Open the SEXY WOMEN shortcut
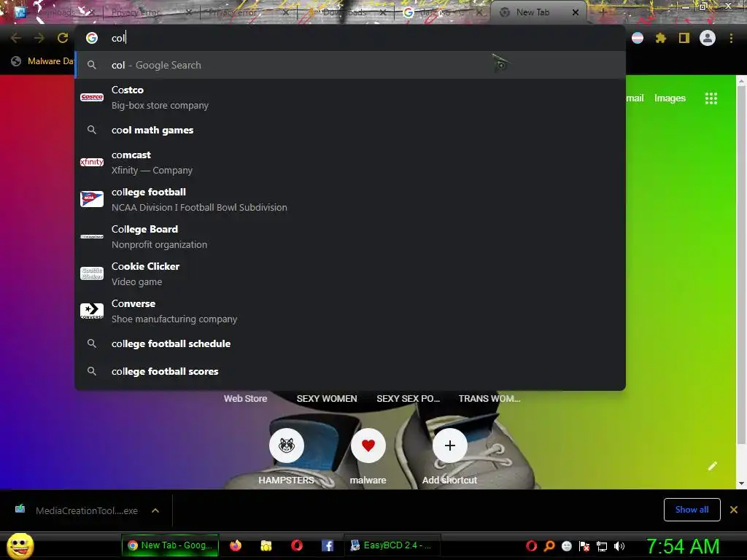 tap(327, 399)
